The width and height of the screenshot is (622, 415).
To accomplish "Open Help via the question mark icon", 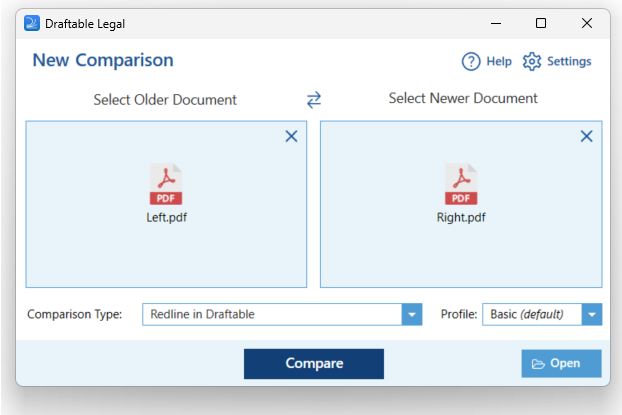I will coord(471,61).
